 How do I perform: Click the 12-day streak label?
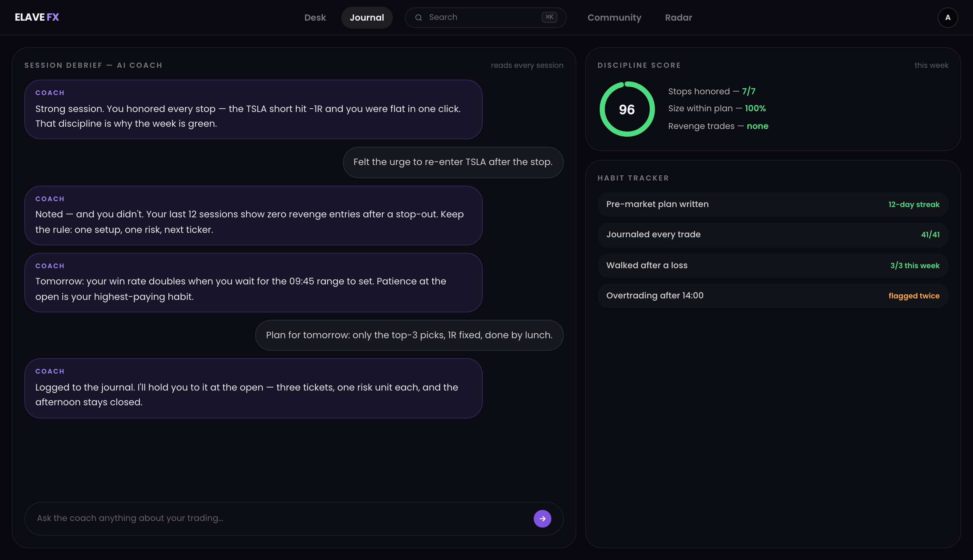(x=914, y=204)
